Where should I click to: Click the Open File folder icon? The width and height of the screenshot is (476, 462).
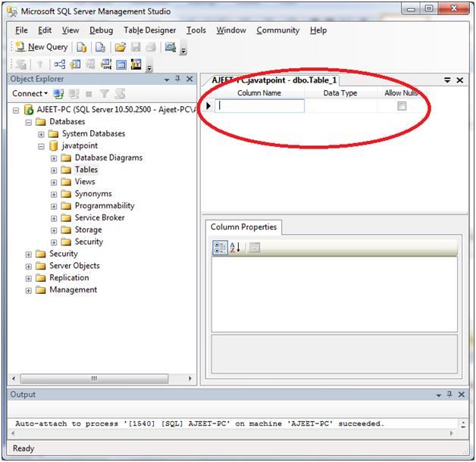coord(121,47)
